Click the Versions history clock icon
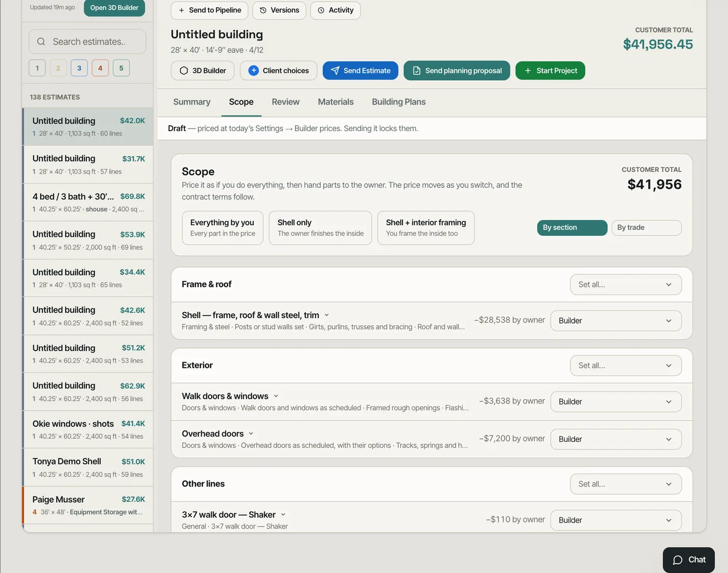The width and height of the screenshot is (728, 573). 263,10
